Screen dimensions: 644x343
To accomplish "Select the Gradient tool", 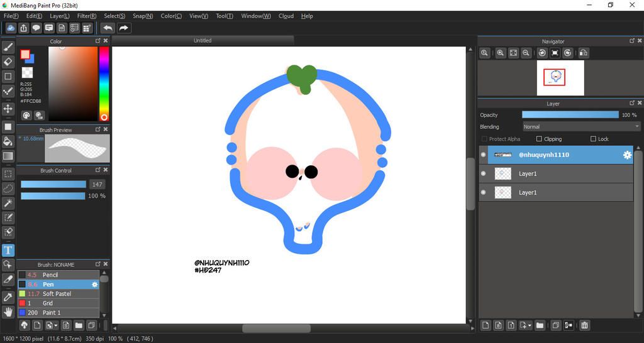I will point(8,156).
